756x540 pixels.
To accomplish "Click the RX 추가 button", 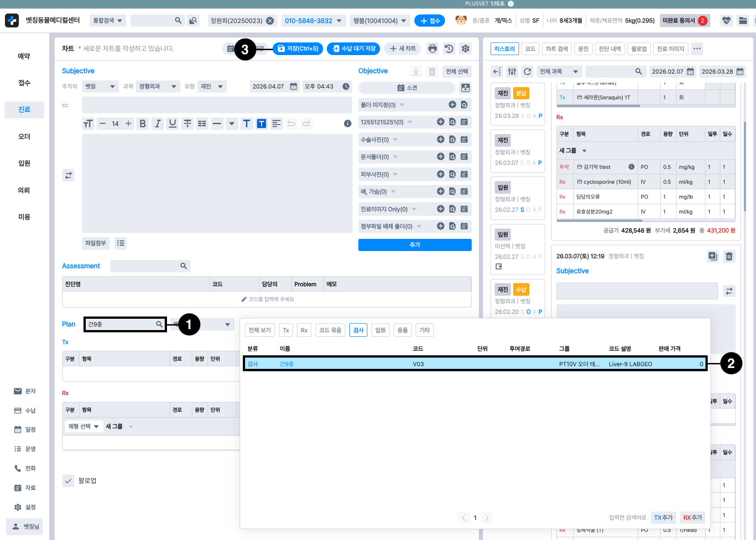I will pyautogui.click(x=693, y=517).
